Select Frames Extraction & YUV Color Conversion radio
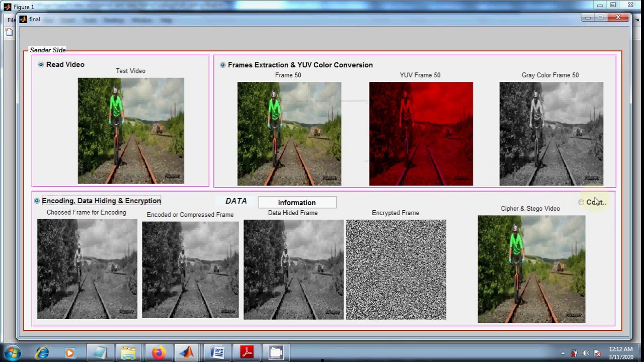644x362 pixels. click(222, 65)
